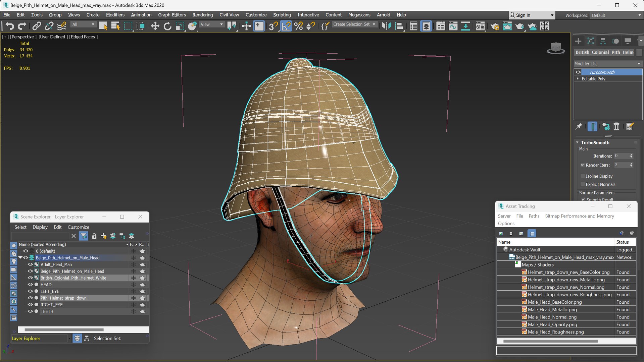Open Paths menu in Asset Tracking

pos(534,216)
